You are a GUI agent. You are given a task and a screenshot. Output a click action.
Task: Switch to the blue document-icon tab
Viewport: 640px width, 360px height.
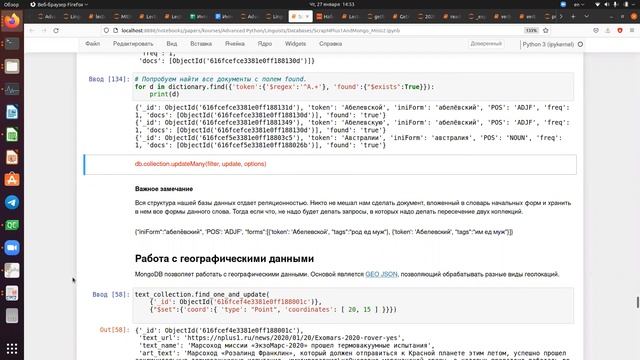223,17
